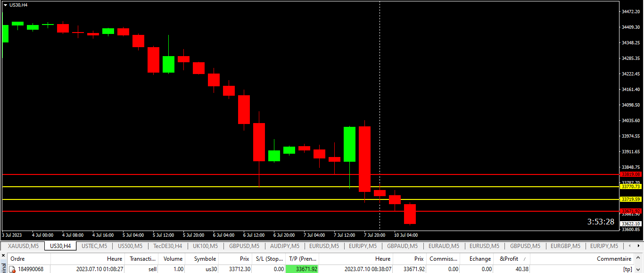This screenshot has height=273, width=644.
Task: Click the Commentaire column header
Action: coord(613,259)
